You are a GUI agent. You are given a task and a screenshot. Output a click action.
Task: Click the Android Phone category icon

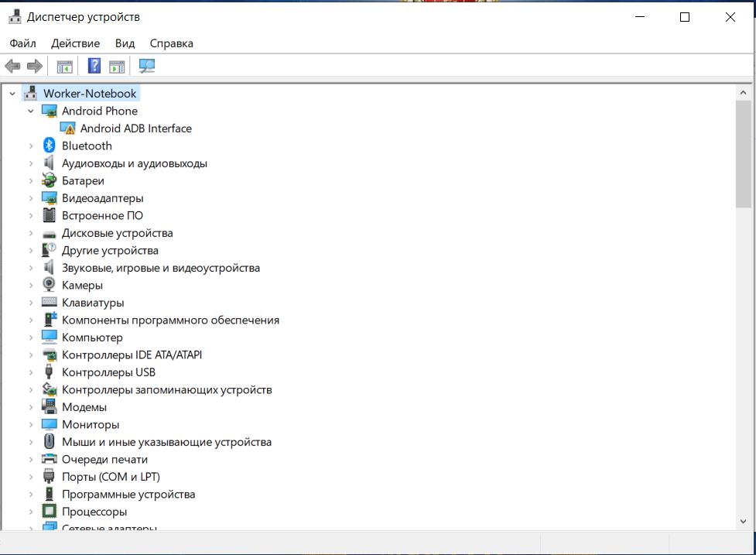[x=50, y=111]
